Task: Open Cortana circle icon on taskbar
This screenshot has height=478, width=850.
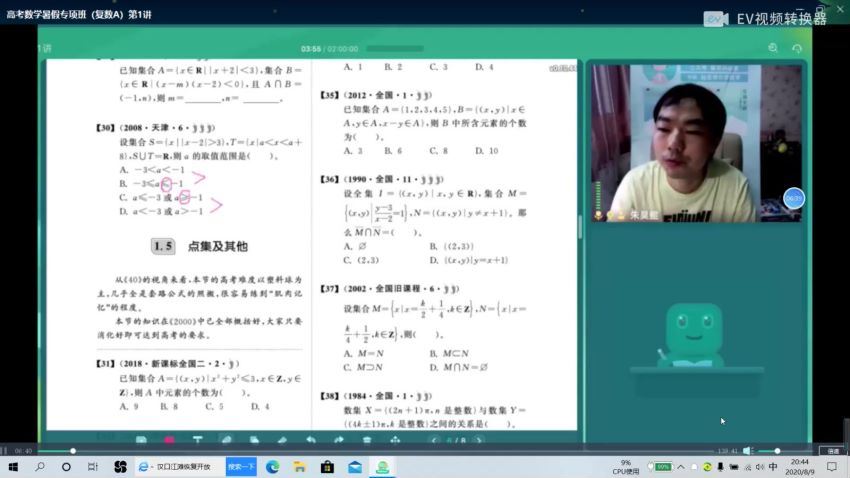Action: (66, 467)
